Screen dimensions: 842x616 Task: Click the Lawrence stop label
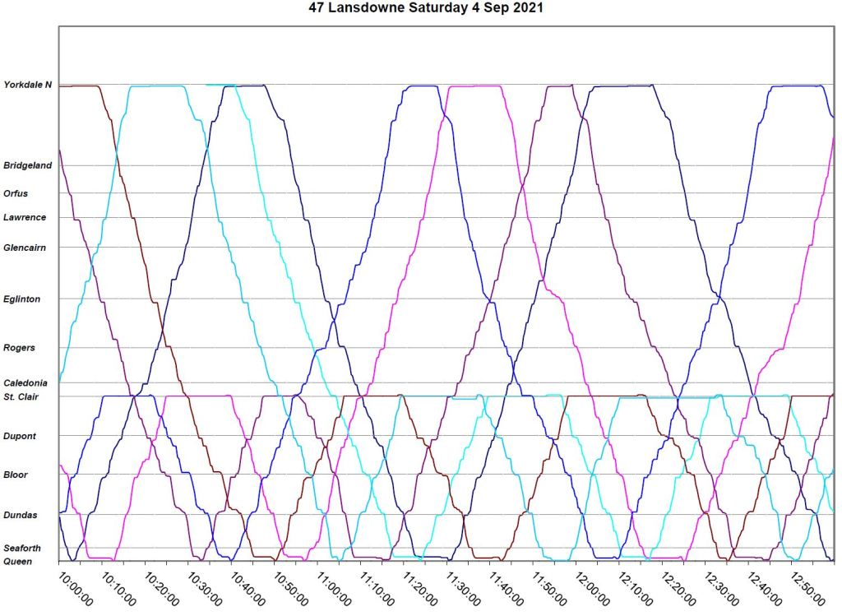25,217
